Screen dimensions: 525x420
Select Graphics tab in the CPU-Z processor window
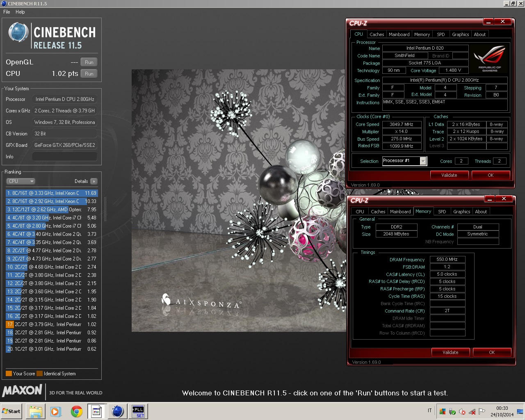click(x=461, y=34)
